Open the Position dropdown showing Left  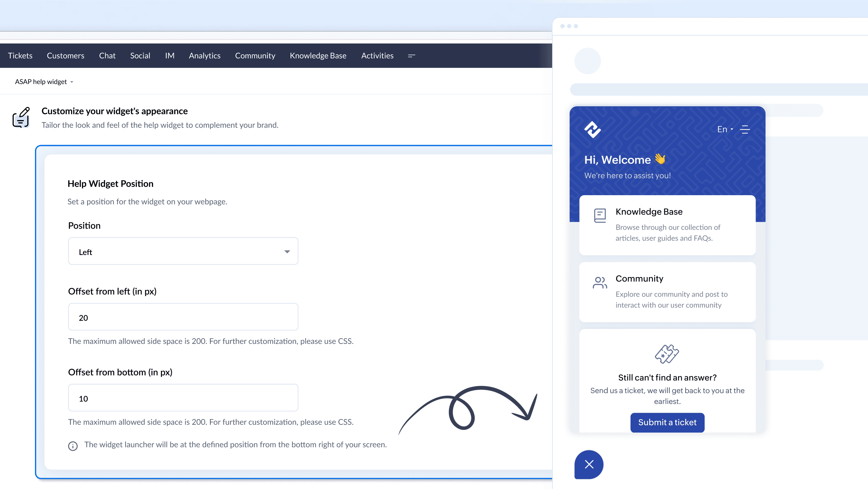click(183, 252)
